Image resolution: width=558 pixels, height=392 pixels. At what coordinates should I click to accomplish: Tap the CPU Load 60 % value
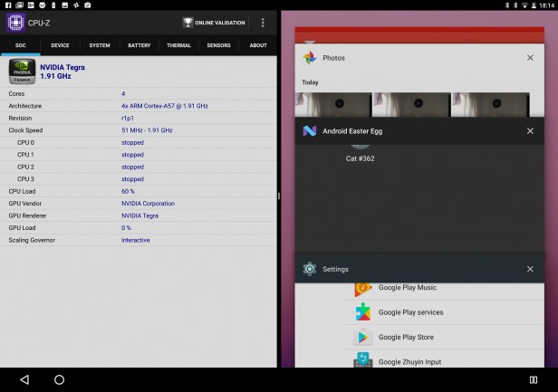[128, 191]
